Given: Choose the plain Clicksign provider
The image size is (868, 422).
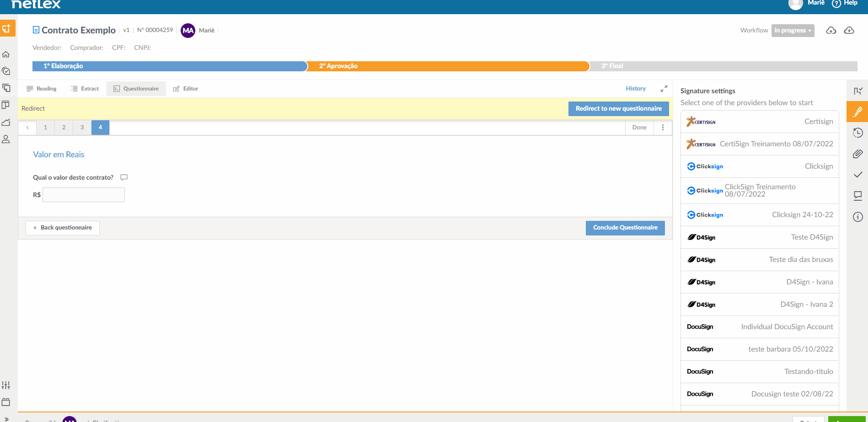Looking at the screenshot, I should click(760, 166).
